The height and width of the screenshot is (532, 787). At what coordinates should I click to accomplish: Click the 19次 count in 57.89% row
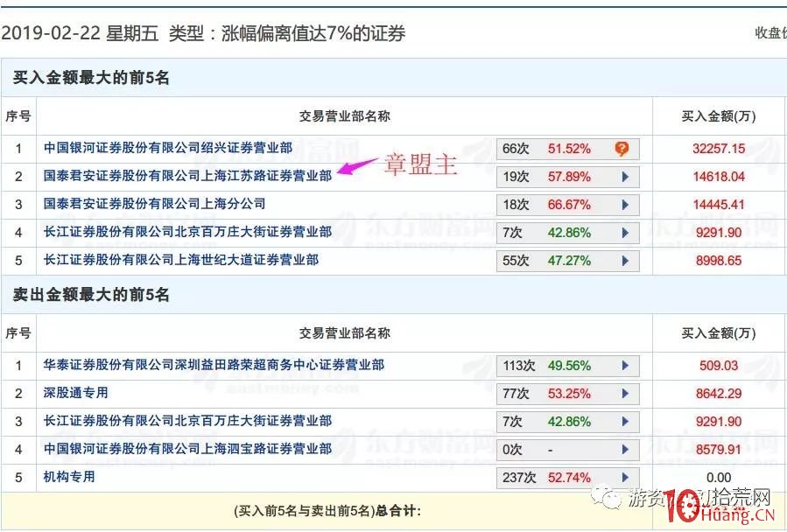point(516,177)
